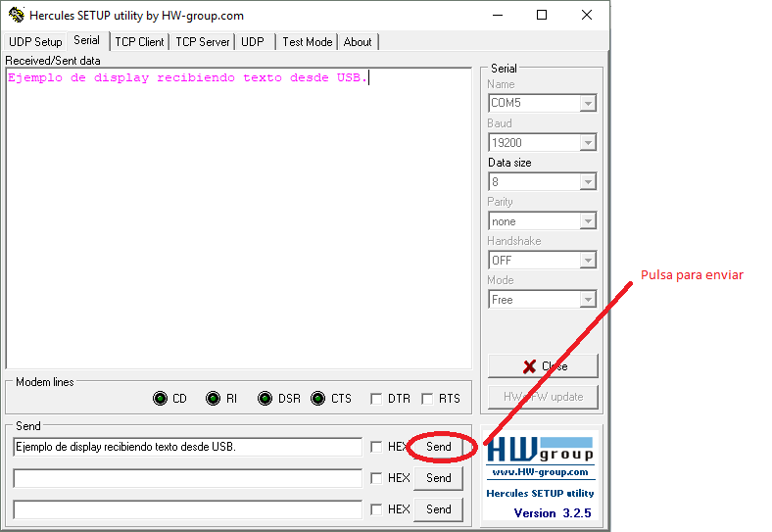Open the Test Mode tab
This screenshot has height=532, width=772.
[x=308, y=42]
